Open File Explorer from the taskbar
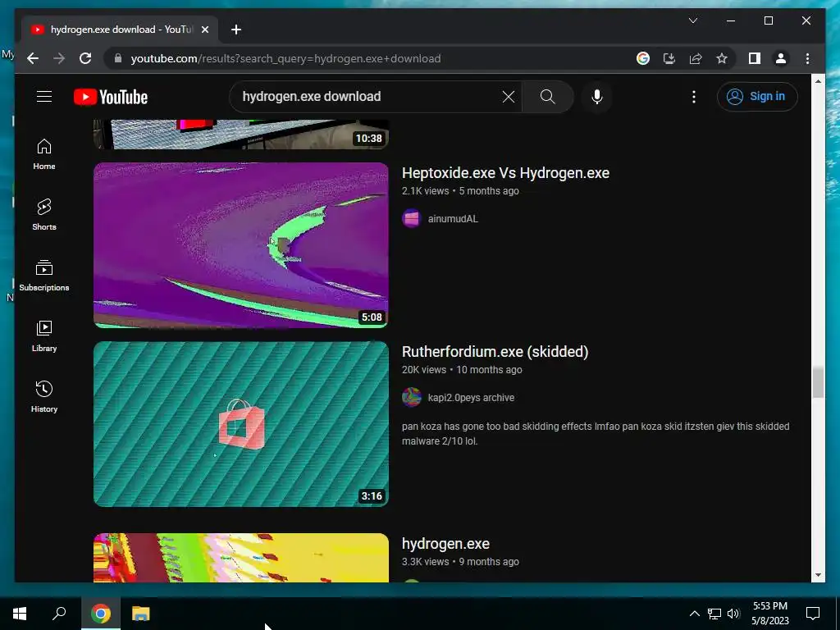 point(141,614)
